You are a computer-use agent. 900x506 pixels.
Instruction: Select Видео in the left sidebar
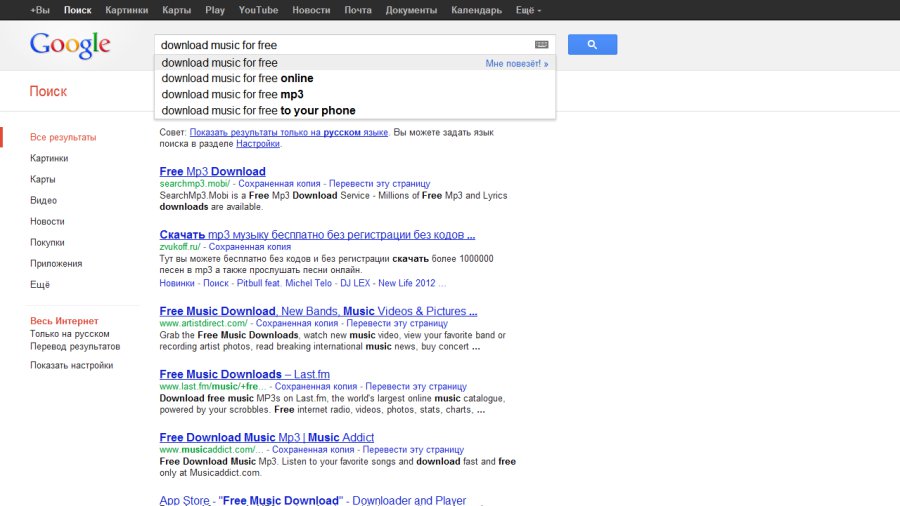tap(43, 200)
